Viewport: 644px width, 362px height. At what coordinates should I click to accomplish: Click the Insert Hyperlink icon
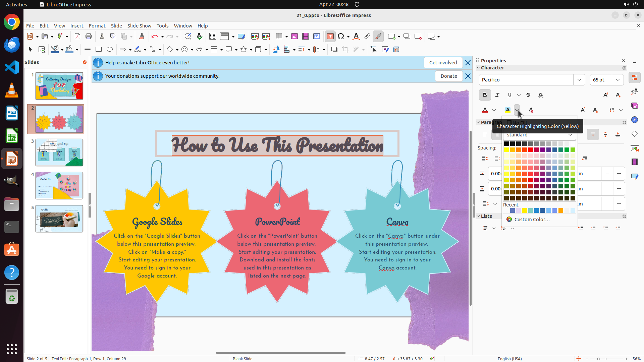point(367,37)
